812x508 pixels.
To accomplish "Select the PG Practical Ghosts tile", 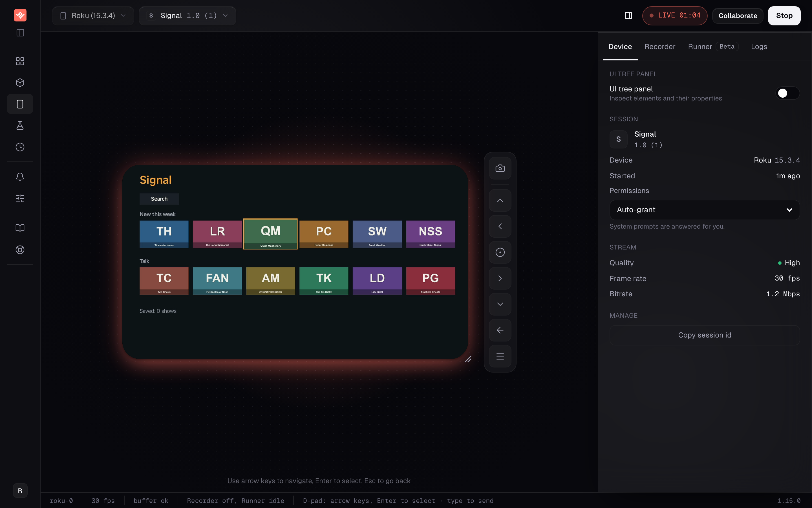I will (x=431, y=281).
